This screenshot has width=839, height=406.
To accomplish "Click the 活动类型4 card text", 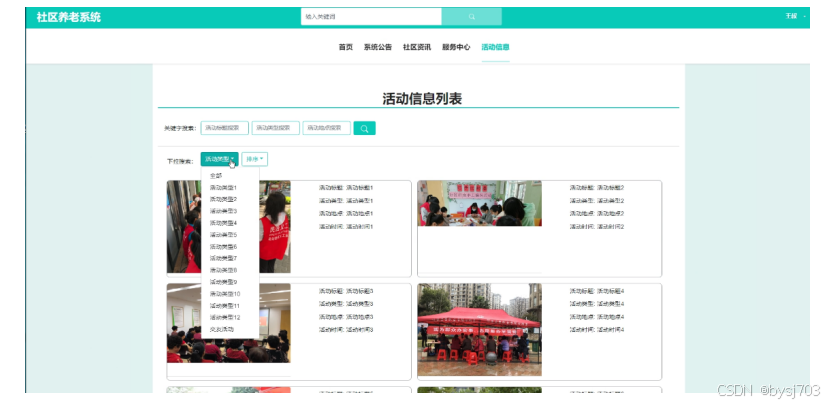I will point(611,304).
